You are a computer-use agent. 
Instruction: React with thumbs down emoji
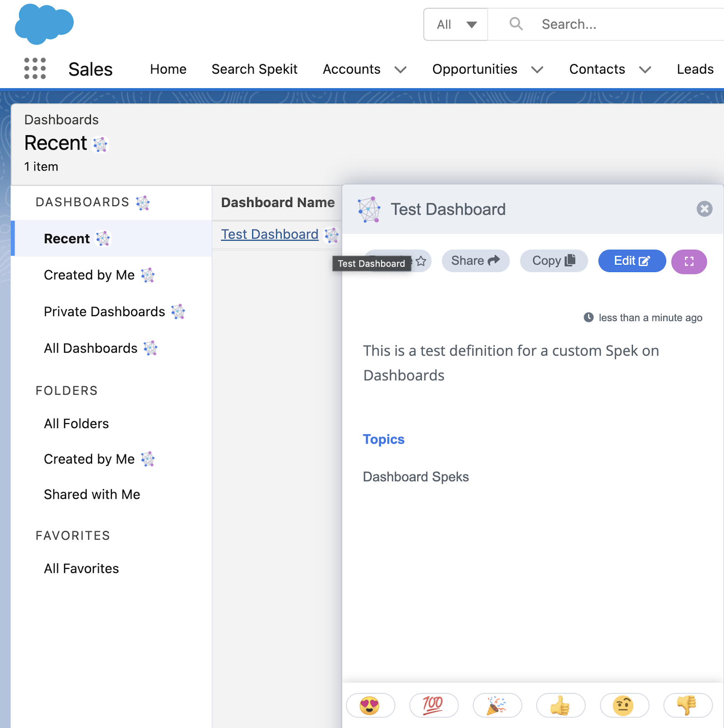coord(688,705)
